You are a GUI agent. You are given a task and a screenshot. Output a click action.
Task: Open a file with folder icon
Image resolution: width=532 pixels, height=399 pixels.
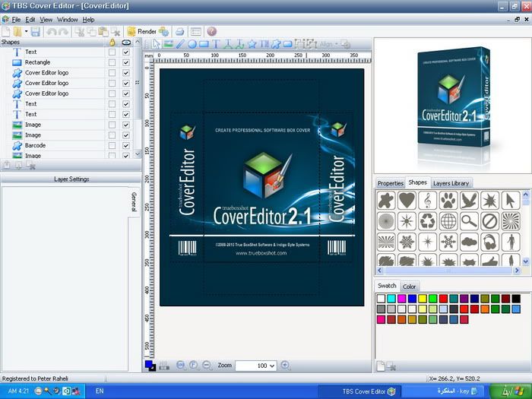(x=17, y=32)
